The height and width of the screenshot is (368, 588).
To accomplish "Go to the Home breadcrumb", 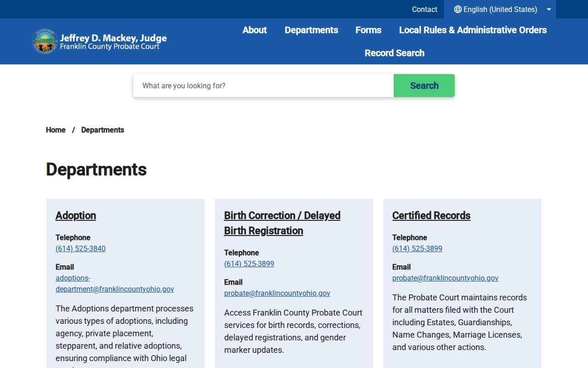I will 56,130.
